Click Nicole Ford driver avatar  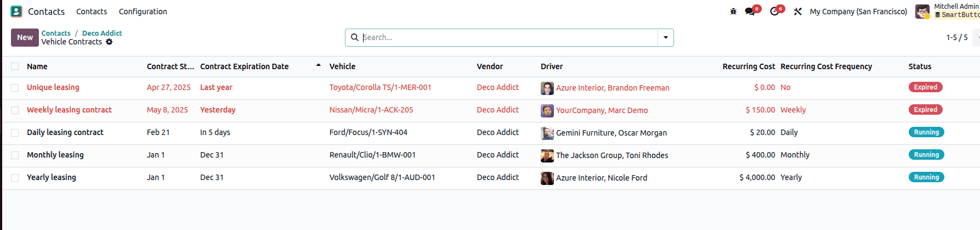click(547, 178)
